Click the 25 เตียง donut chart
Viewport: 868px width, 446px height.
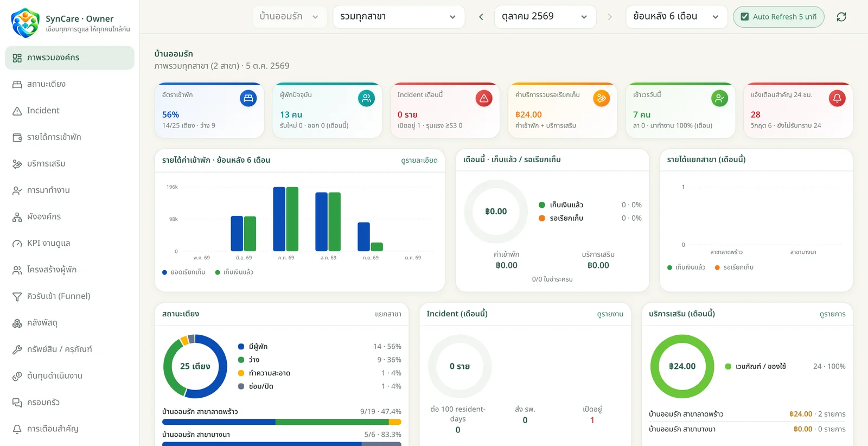pyautogui.click(x=195, y=366)
